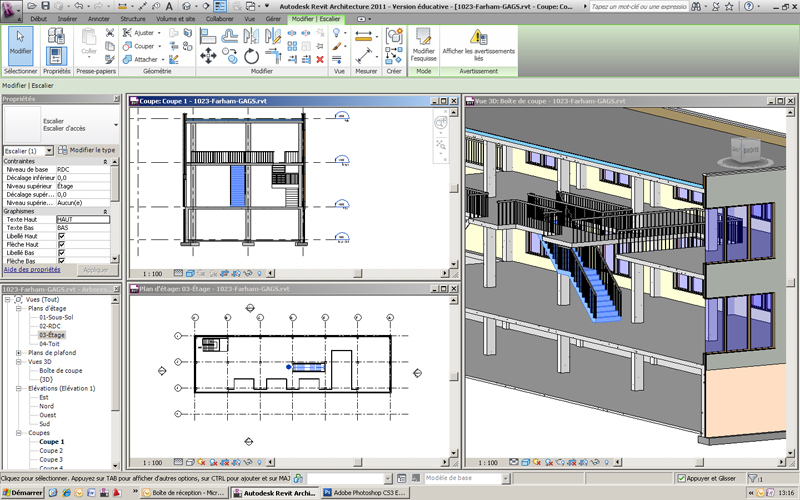Click the Array tool icon
Screen dimensions: 800x500
(292, 46)
